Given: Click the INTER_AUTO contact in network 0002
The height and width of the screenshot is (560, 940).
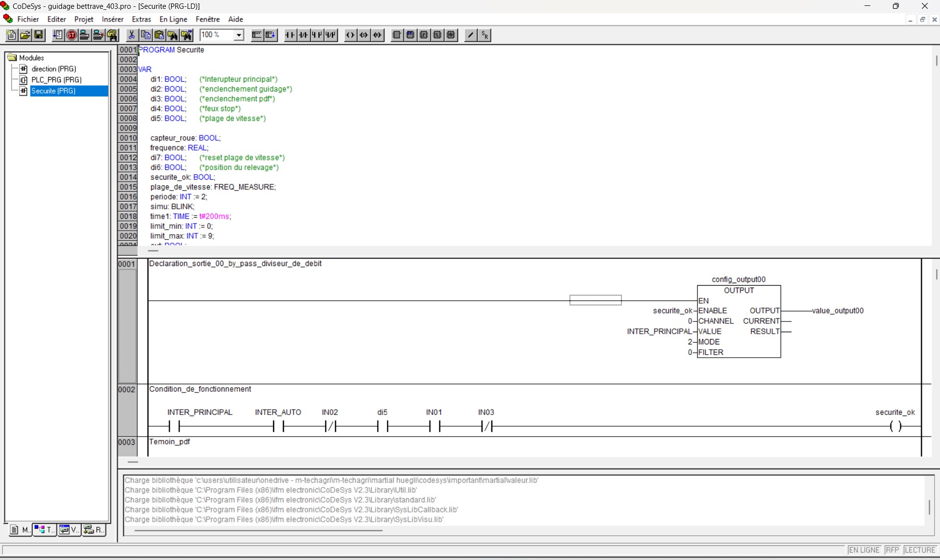Looking at the screenshot, I should pyautogui.click(x=279, y=426).
